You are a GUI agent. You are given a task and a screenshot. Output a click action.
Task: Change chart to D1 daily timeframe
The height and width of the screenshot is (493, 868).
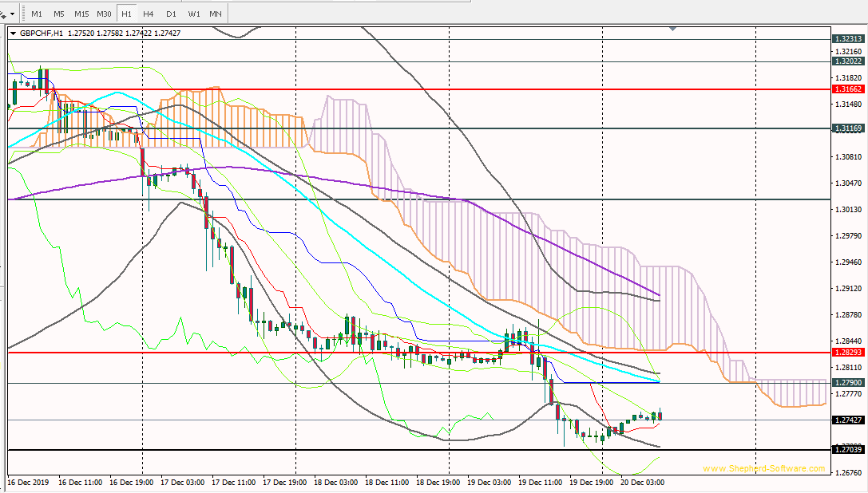point(171,14)
